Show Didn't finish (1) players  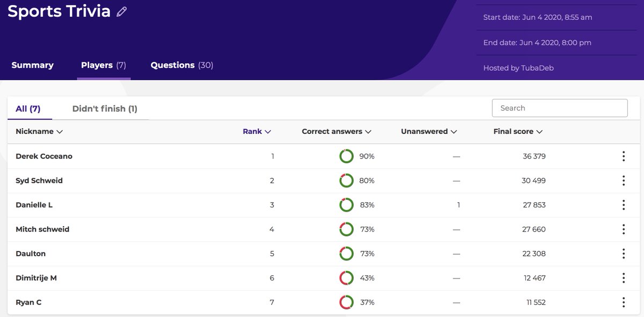click(x=105, y=109)
